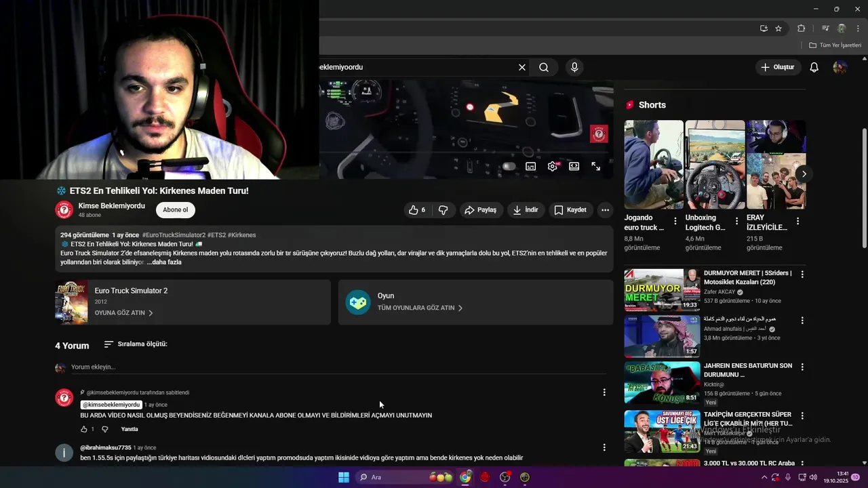Screen dimensions: 868x488
Task: Open the TAKİPÇİM GERÇEKTEN SÜPER LİG'E video title
Action: [x=747, y=419]
